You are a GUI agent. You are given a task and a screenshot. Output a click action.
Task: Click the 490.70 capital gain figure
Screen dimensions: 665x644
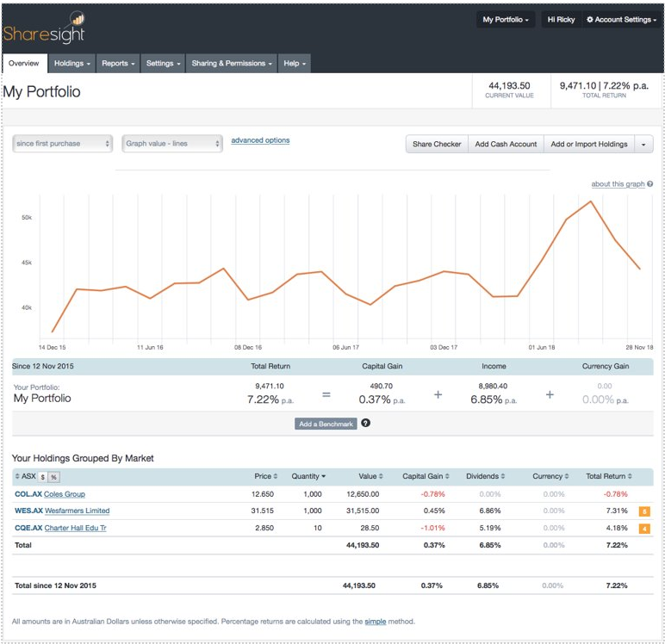click(x=382, y=386)
